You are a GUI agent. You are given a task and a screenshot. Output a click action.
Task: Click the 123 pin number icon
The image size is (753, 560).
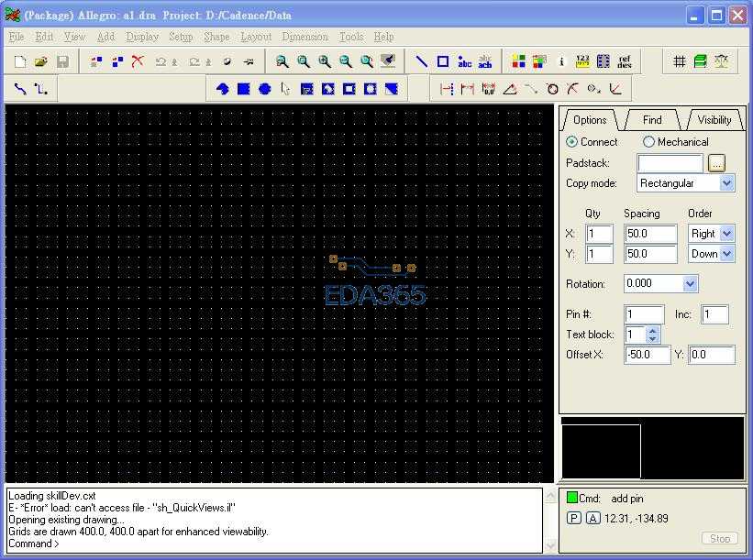coord(582,61)
